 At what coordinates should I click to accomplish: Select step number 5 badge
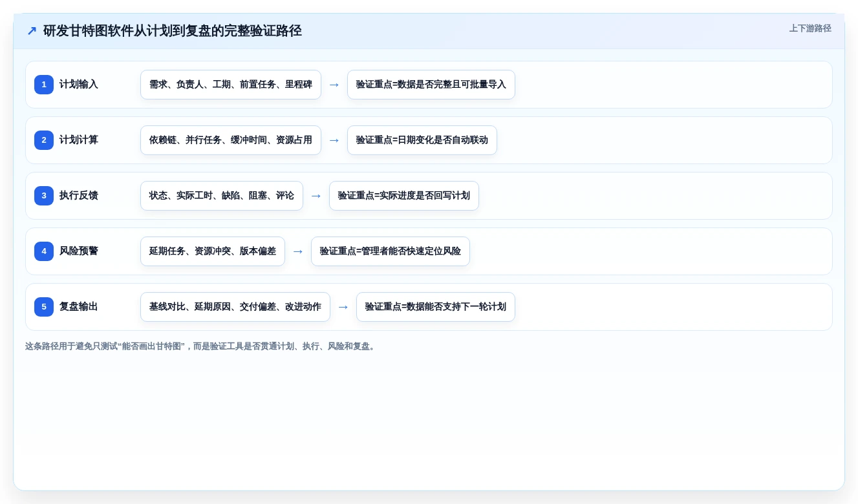[44, 307]
